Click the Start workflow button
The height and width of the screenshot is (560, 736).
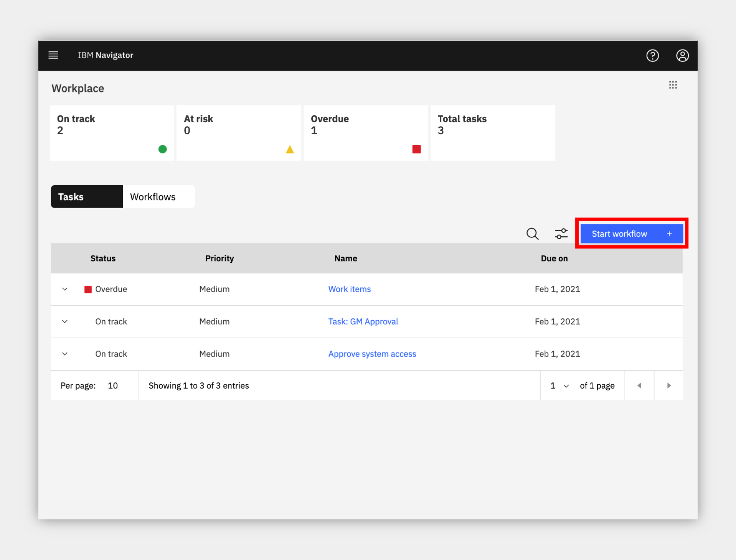[x=632, y=234]
